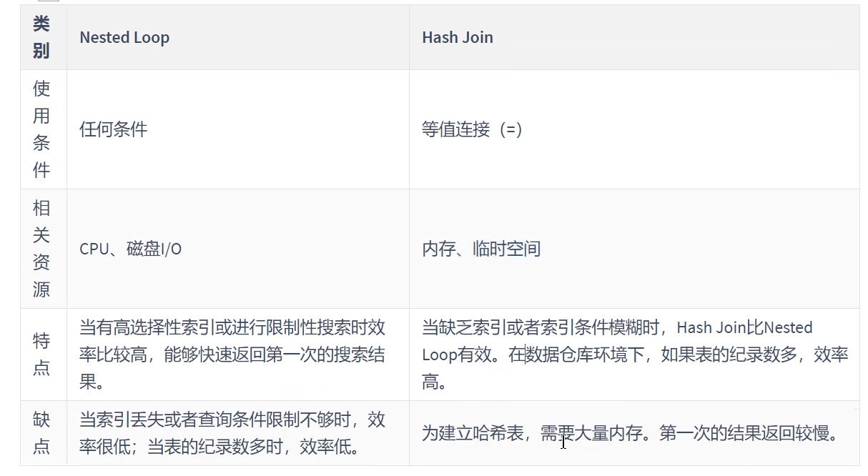
Task: Click the sentence 第一次的结果返回较慢。
Action: 749,433
